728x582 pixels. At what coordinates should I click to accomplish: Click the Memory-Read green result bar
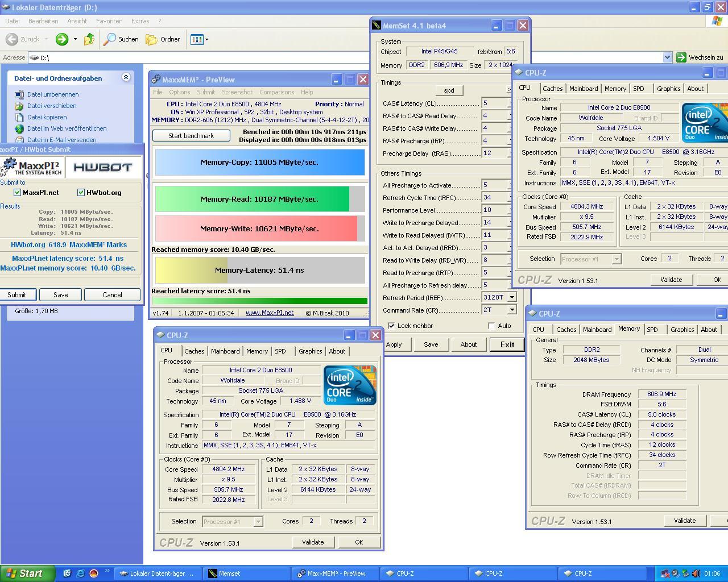(x=260, y=199)
